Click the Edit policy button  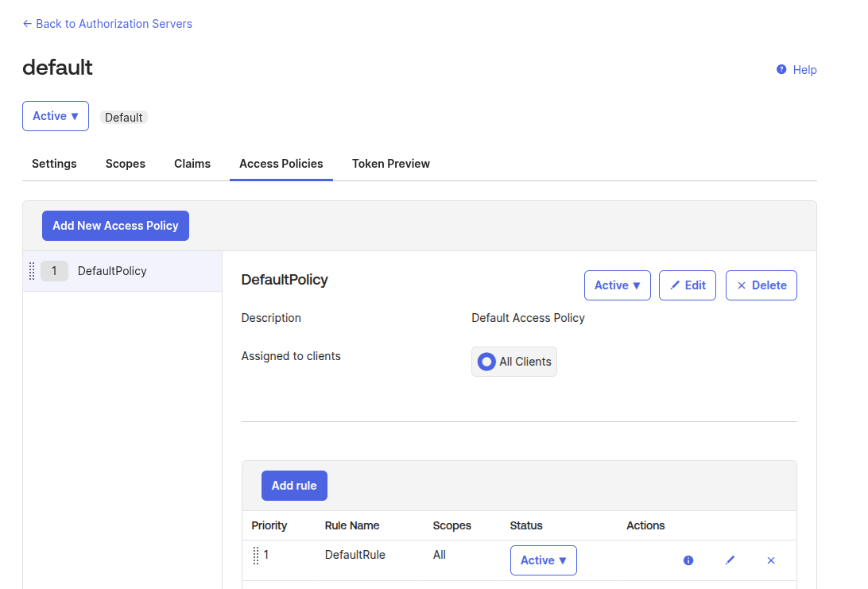click(688, 285)
